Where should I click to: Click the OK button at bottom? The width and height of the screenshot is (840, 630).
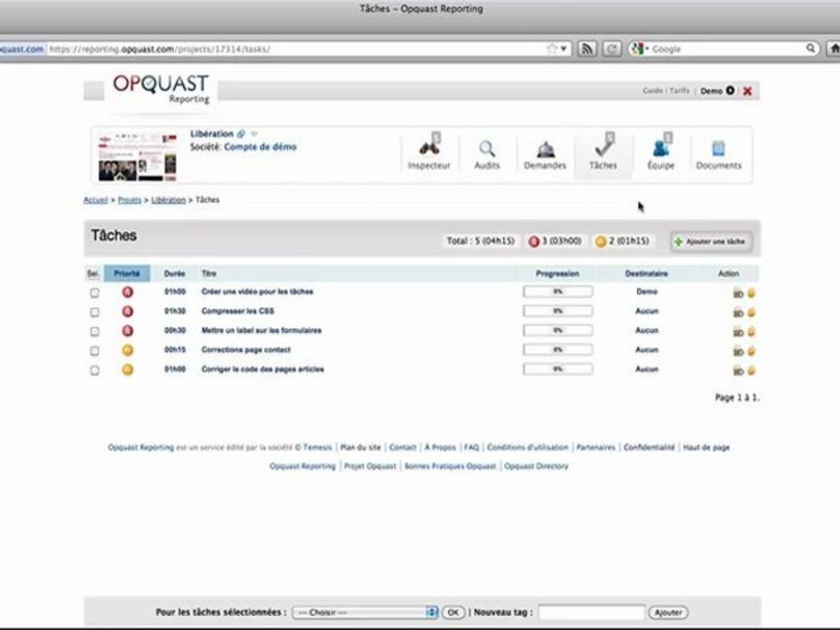point(453,612)
